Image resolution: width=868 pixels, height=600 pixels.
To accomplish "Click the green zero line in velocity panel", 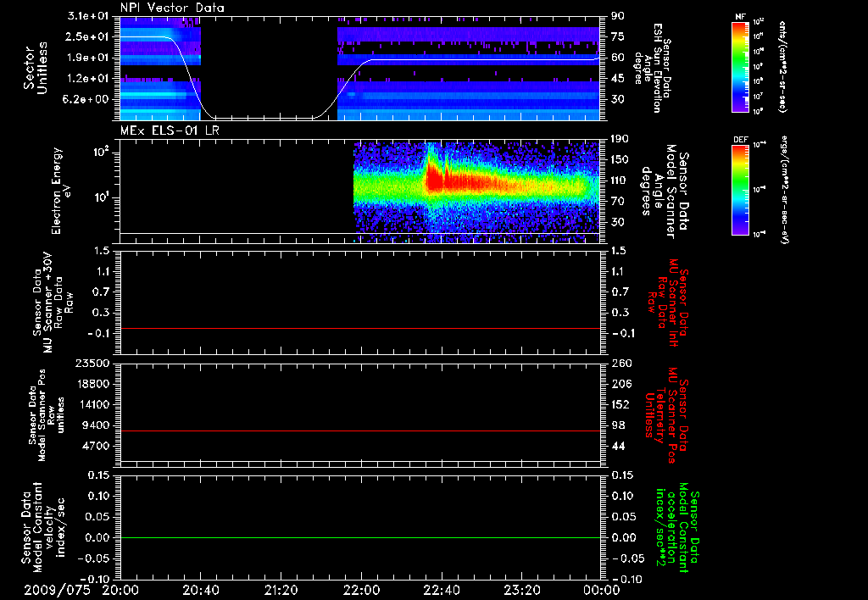I will pos(360,537).
